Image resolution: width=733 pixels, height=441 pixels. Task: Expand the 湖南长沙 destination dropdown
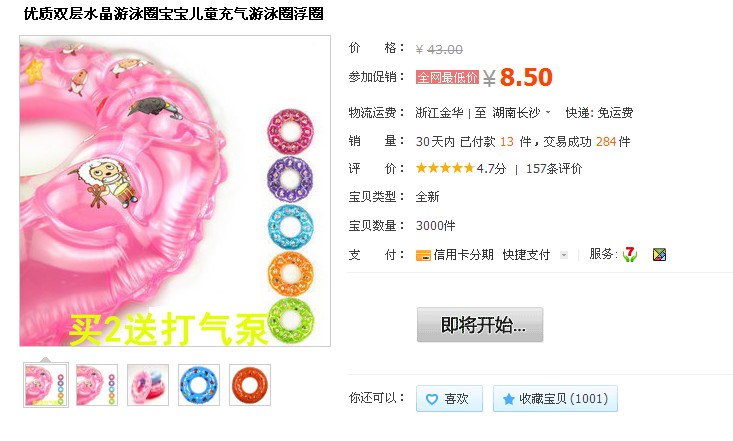point(548,112)
